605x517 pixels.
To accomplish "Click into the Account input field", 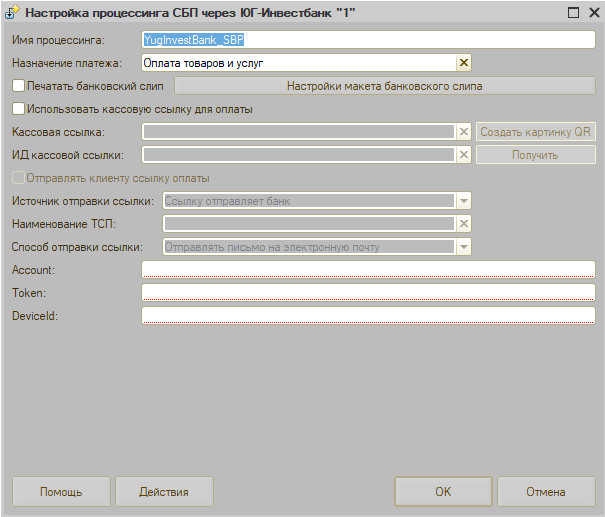I will 368,269.
